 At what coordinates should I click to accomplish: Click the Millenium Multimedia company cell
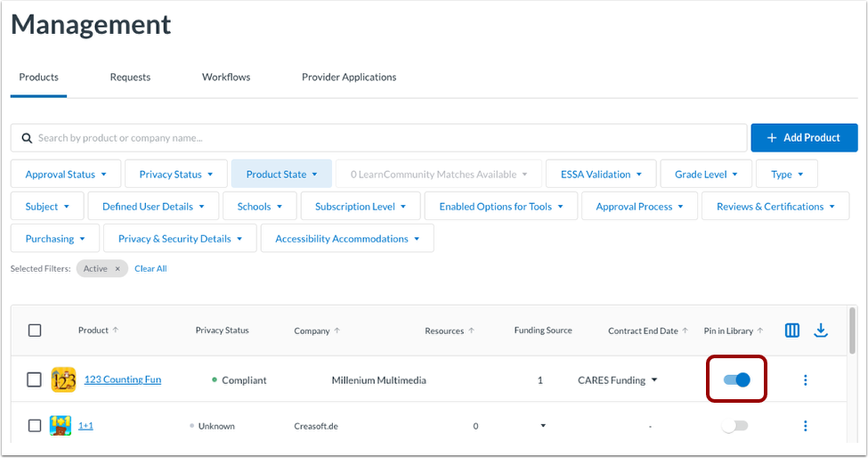(378, 380)
